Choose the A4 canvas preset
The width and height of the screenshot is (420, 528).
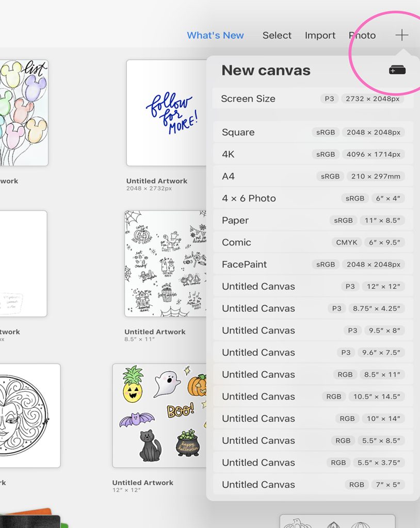(313, 176)
